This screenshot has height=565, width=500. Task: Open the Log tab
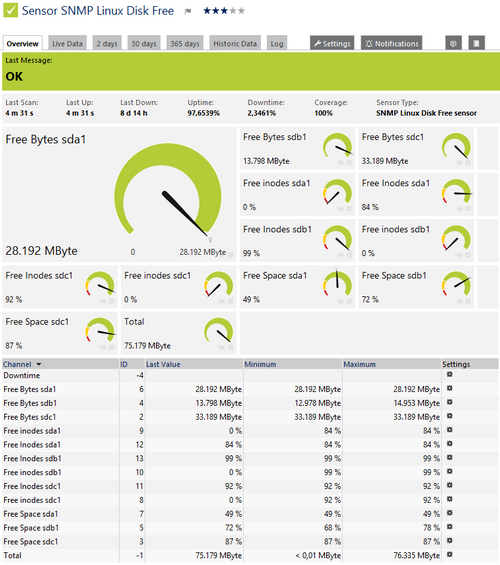(277, 44)
